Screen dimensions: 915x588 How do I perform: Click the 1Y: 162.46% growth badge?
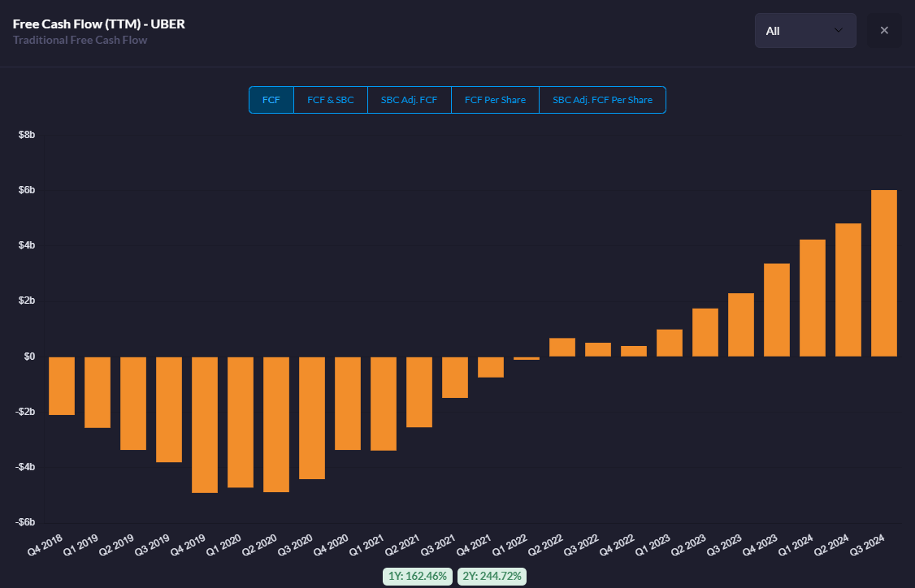418,576
